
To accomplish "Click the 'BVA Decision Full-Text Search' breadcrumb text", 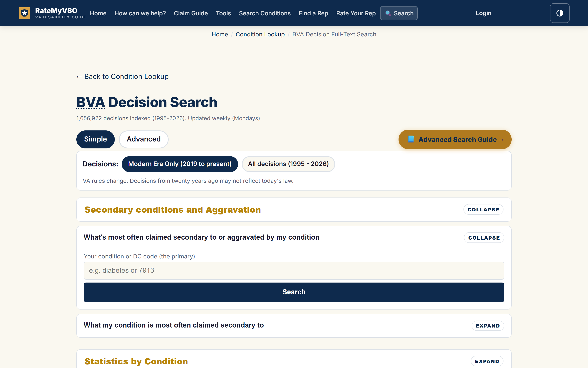I will [x=334, y=34].
